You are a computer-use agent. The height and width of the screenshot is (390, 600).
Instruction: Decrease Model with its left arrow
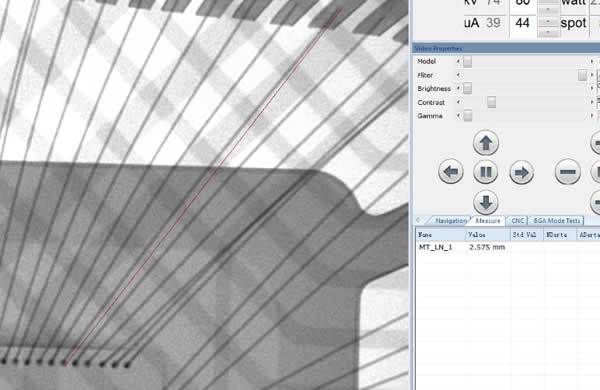(458, 61)
